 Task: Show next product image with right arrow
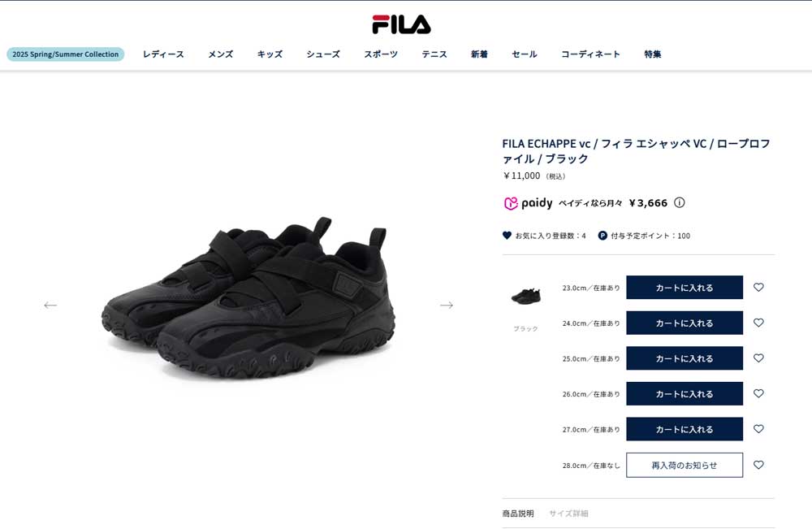[447, 306]
